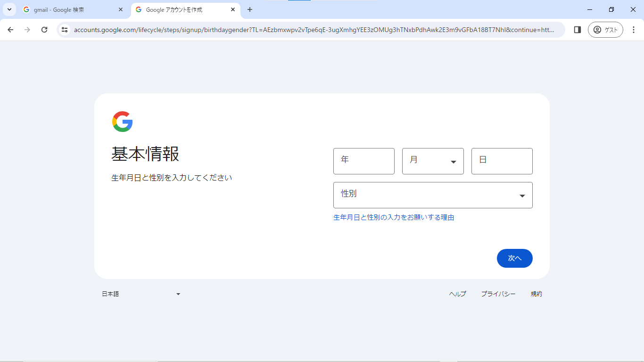Screen dimensions: 644x362
Task: Click 生年月日と性別を入力してください text
Action: coord(172,178)
